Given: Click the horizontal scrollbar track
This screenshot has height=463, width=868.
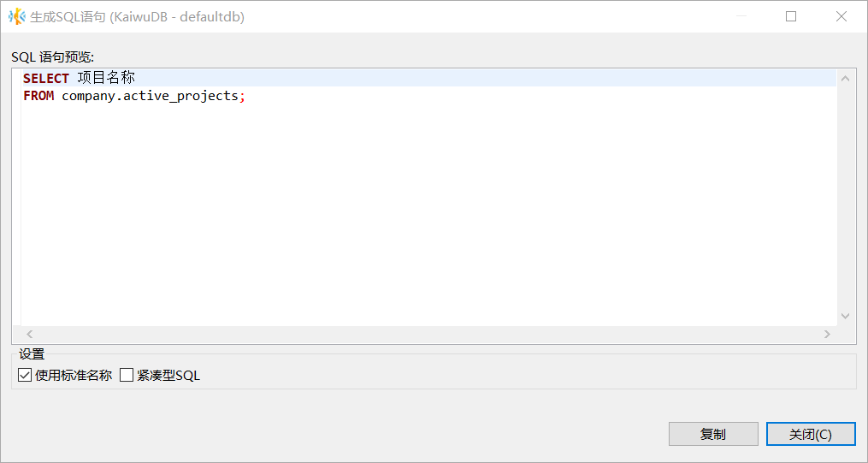Looking at the screenshot, I should tap(428, 334).
